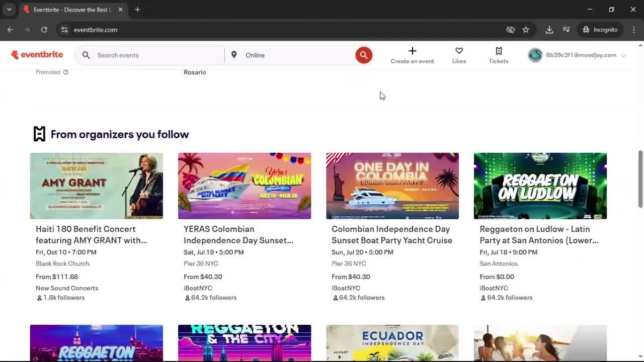Click the address bar URL eventbrite.com
644x362 pixels.
point(96,30)
